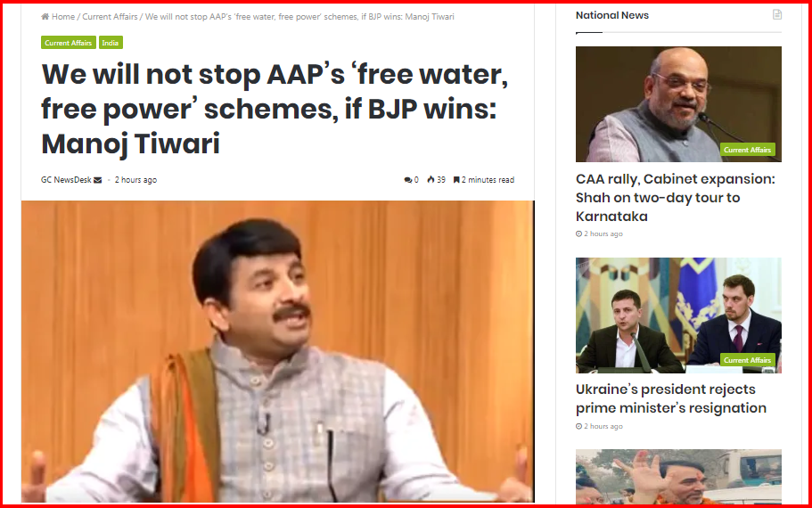Open GC NewsDesk author page
The width and height of the screenshot is (812, 508).
[x=66, y=180]
